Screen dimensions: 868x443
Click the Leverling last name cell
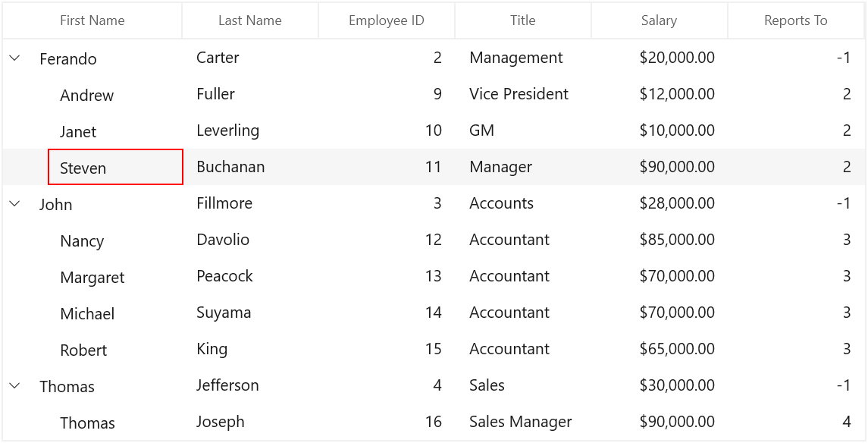tap(250, 130)
